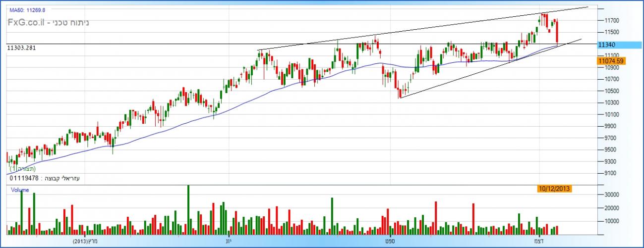Screen dimensions: 644x248
Task: Click the 11303.281 horizontal line label
Action: (x=21, y=48)
